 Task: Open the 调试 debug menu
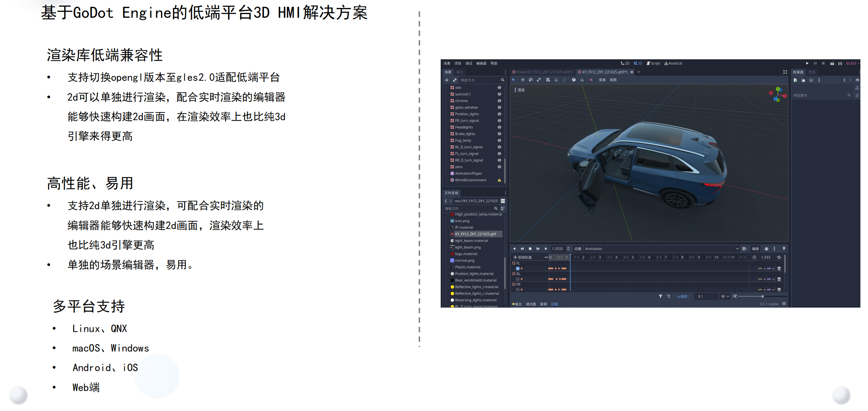tap(469, 63)
